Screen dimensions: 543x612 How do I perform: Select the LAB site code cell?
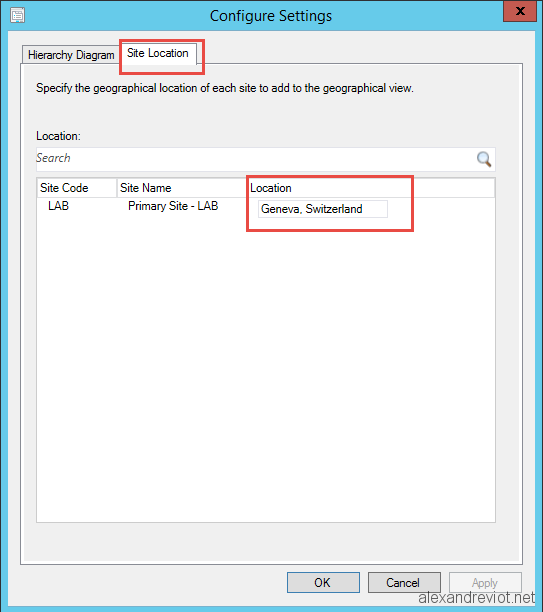pos(59,206)
